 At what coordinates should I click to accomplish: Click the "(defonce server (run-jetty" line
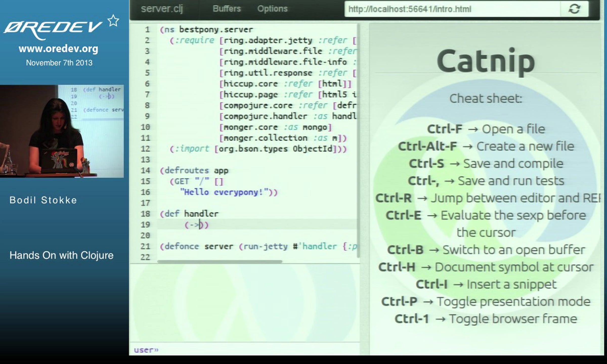258,246
